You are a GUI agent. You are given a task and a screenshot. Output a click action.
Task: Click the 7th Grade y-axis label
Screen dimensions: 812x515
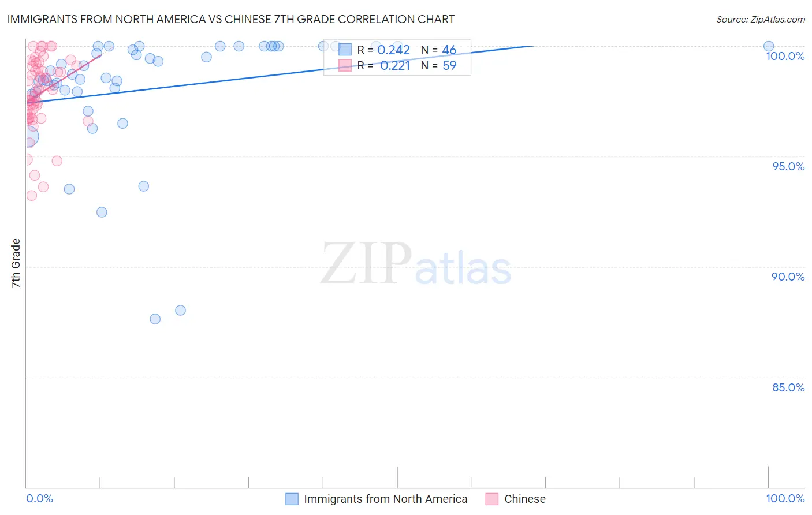tap(16, 263)
